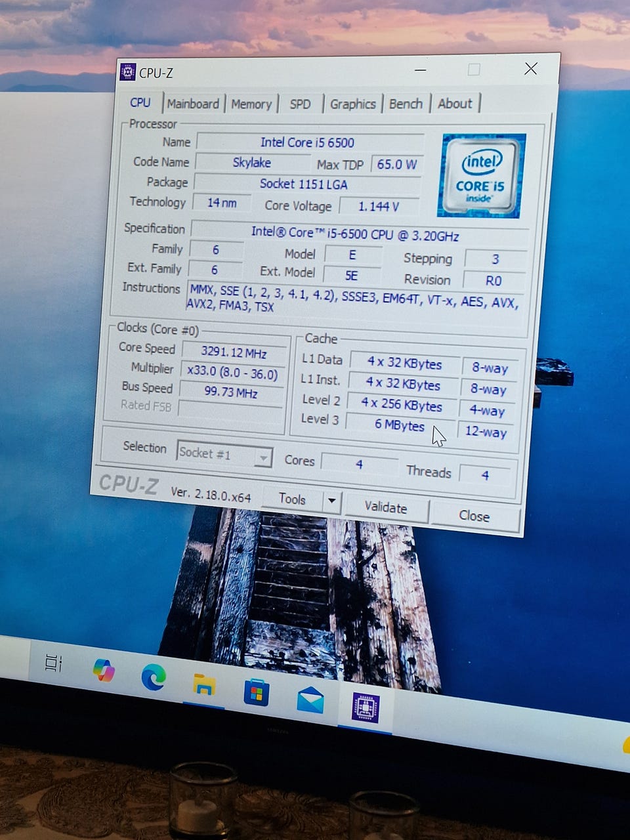
Task: Select the Graphics tab
Action: (353, 104)
